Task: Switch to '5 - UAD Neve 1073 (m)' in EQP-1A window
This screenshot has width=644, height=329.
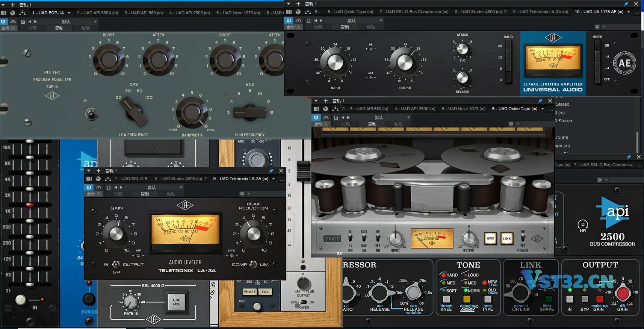Action: coord(238,13)
